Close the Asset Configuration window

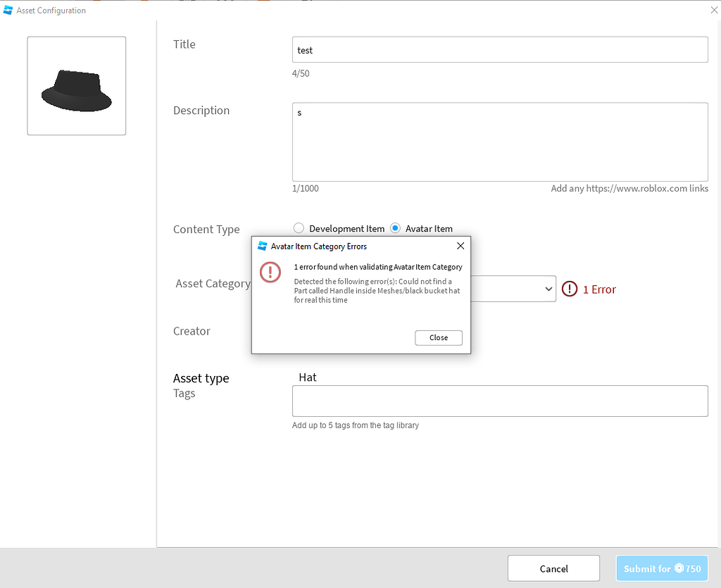point(714,10)
